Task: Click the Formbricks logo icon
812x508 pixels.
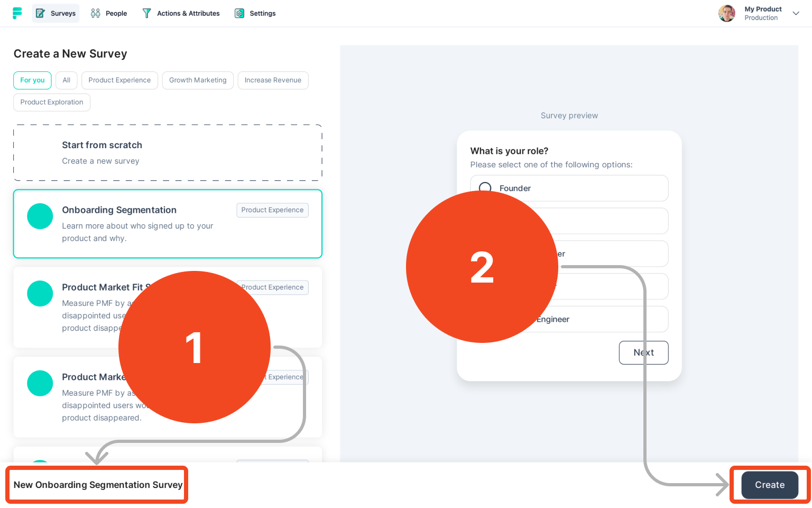Action: 17,13
